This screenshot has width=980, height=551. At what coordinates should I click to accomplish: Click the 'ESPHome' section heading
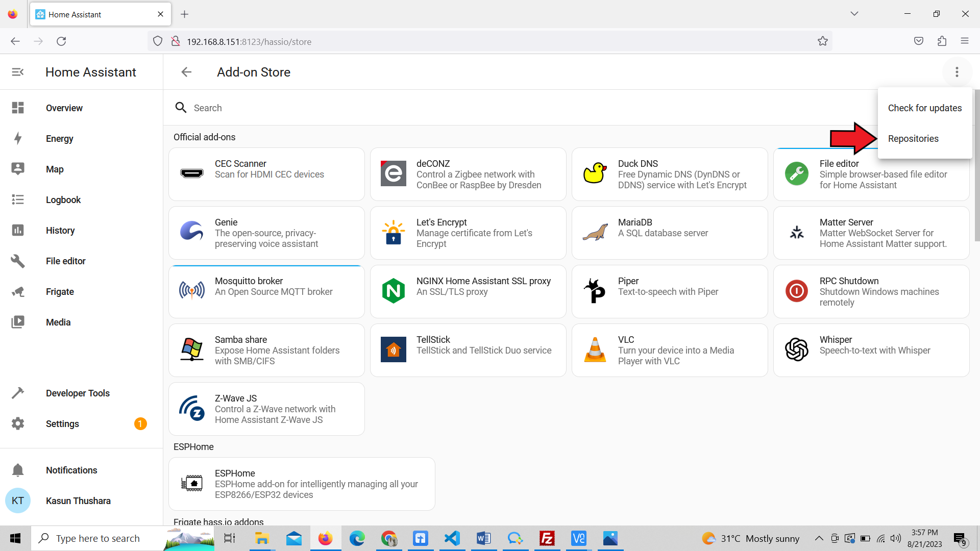pos(193,446)
